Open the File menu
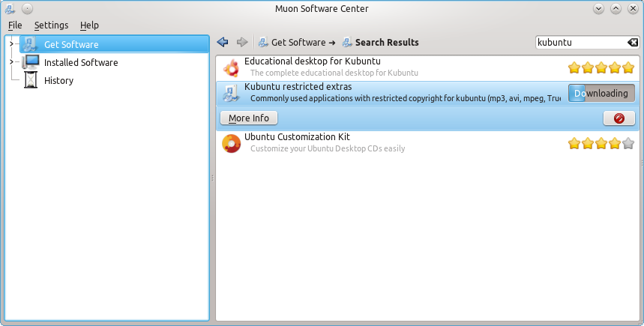Viewport: 644px width, 326px height. tap(15, 25)
